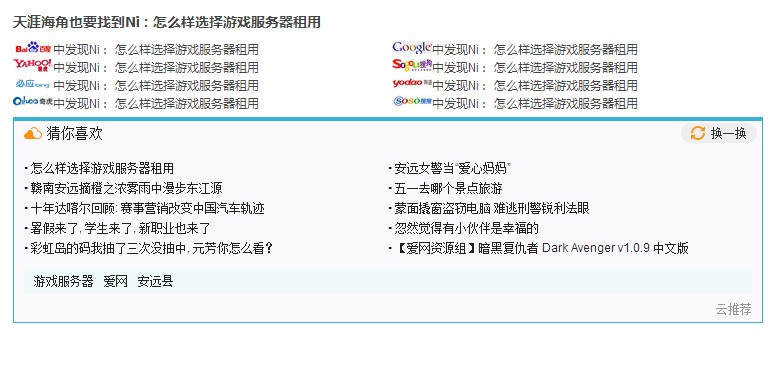Image resolution: width=781 pixels, height=378 pixels.
Task: Click the Baidu search engine logo
Action: (33, 48)
